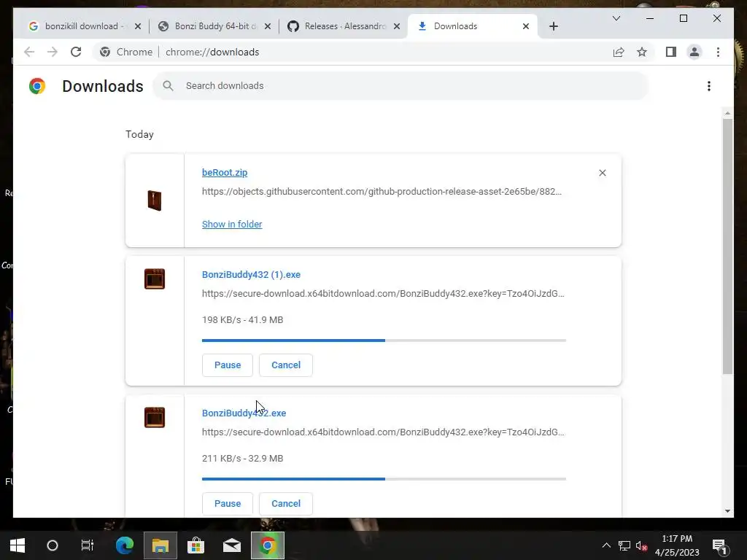This screenshot has height=560, width=747.
Task: Open the Windows Start menu
Action: pos(18,545)
